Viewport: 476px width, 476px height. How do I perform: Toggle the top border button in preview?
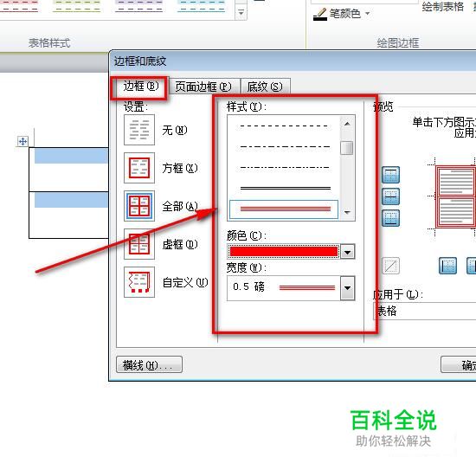point(390,175)
